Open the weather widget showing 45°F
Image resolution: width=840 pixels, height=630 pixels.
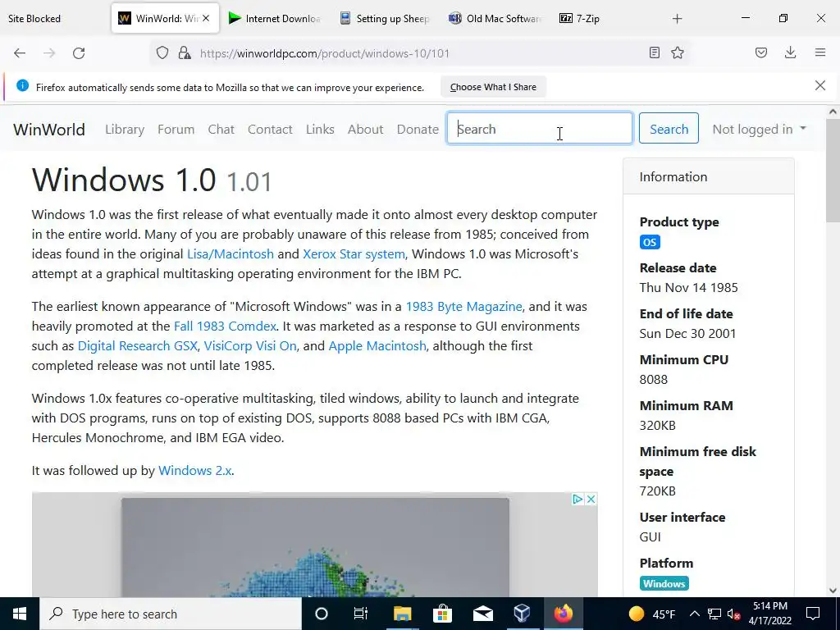click(652, 614)
